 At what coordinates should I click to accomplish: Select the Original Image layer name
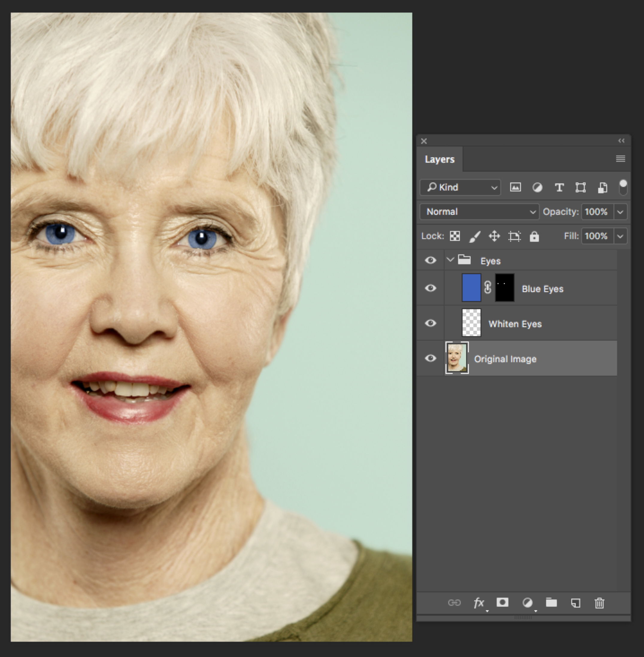click(x=505, y=359)
